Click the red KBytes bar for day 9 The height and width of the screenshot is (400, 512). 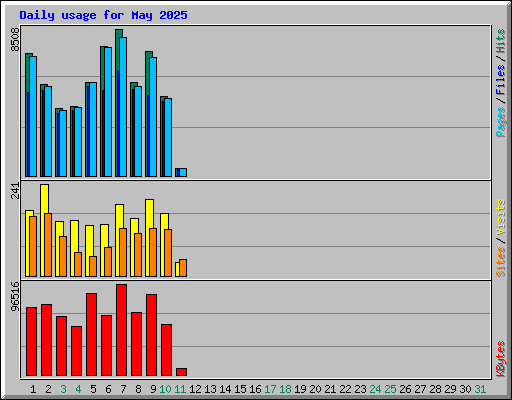(152, 335)
